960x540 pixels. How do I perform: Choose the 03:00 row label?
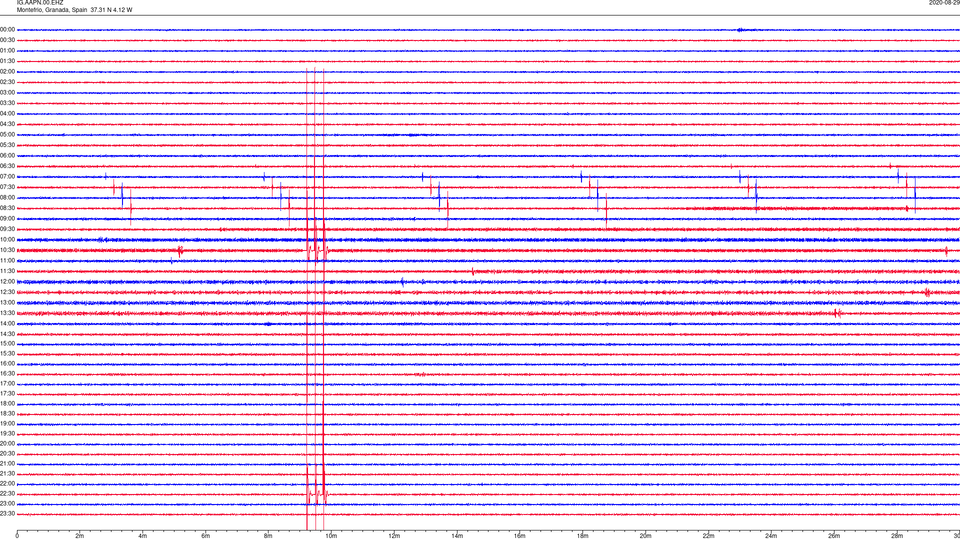coord(7,92)
